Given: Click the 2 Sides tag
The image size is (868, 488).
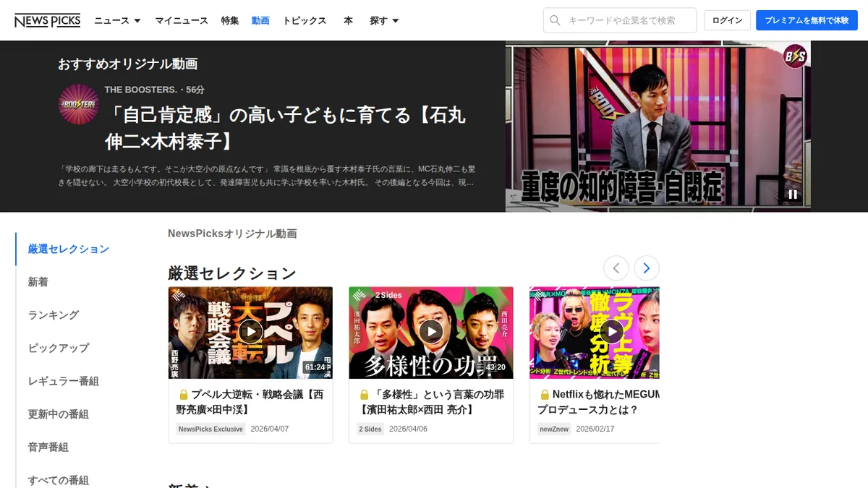Looking at the screenshot, I should (370, 429).
